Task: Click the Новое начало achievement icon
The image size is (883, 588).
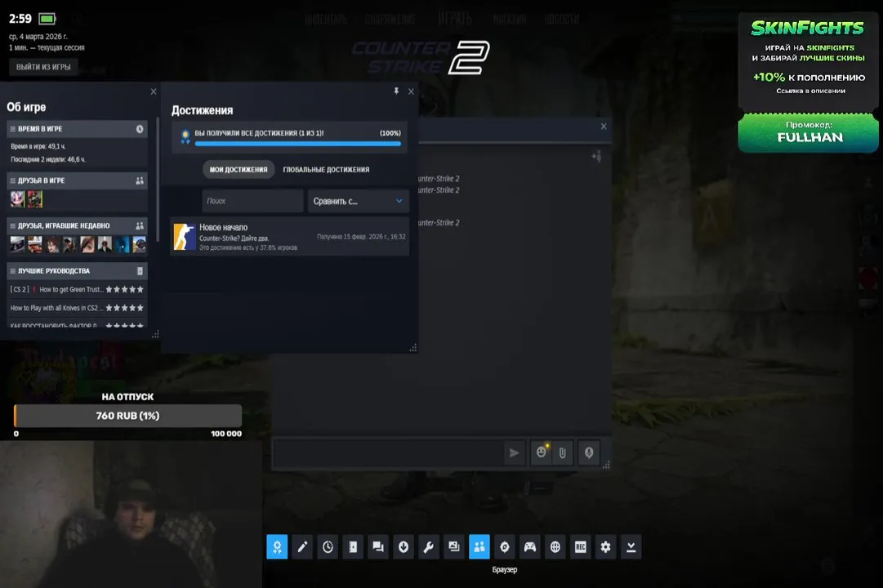Action: [184, 237]
